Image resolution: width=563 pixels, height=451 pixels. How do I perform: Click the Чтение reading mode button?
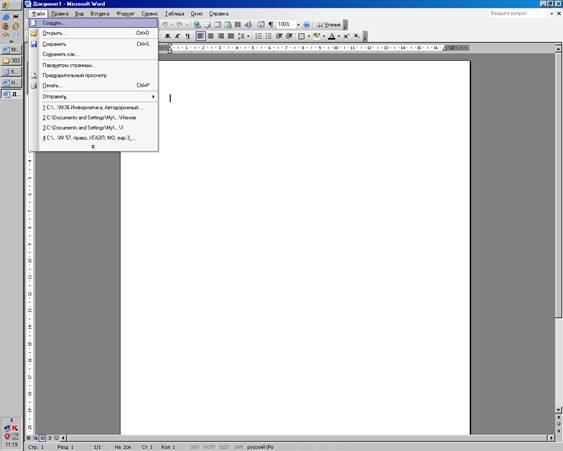(329, 25)
